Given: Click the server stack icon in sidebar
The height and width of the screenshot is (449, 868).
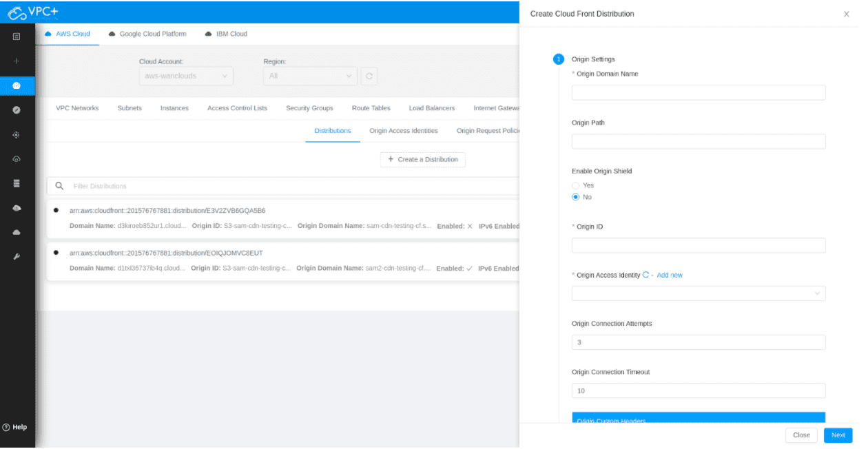Looking at the screenshot, I should [17, 184].
